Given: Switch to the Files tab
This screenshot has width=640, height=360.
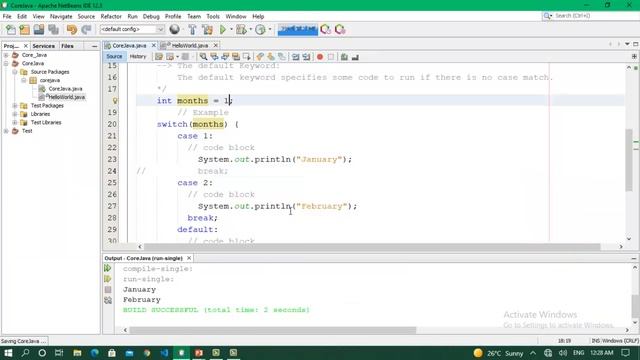Looking at the screenshot, I should click(67, 46).
